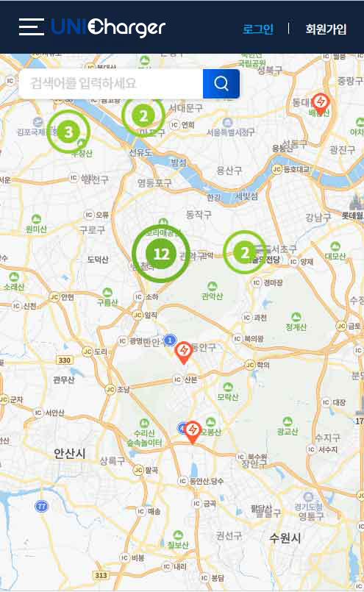364x592 pixels.
Task: Click the red charger pin near 동대문
Action: click(321, 104)
